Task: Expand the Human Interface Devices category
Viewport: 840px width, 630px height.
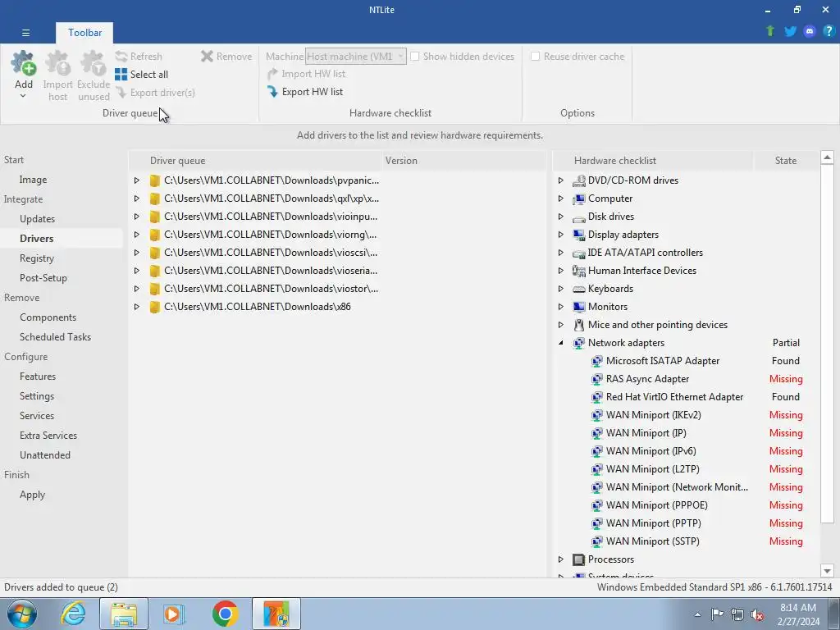Action: [x=561, y=271]
